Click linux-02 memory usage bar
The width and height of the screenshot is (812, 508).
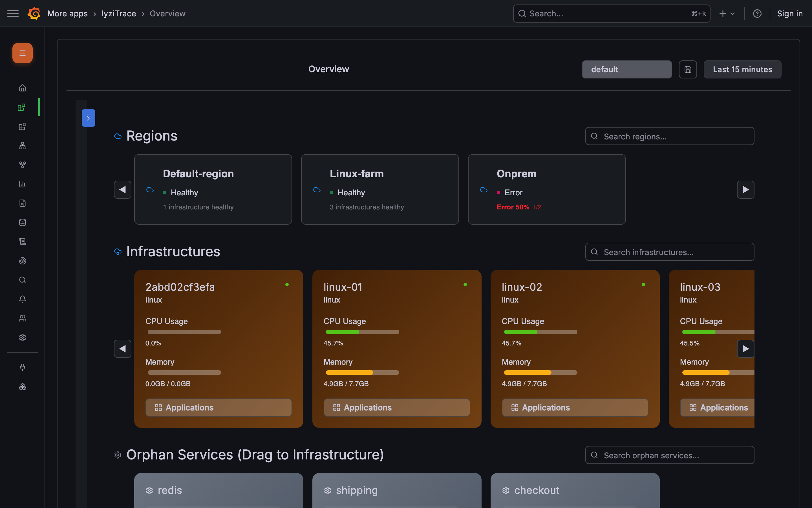(540, 373)
